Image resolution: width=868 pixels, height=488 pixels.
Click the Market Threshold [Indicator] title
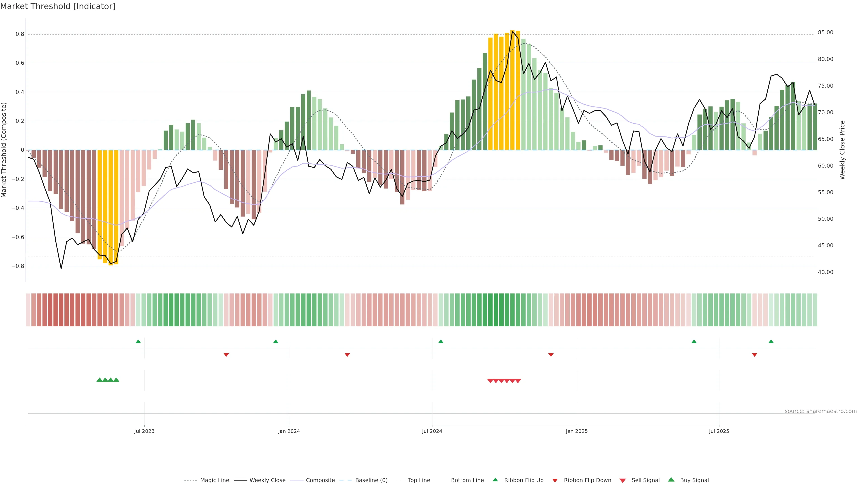point(58,6)
